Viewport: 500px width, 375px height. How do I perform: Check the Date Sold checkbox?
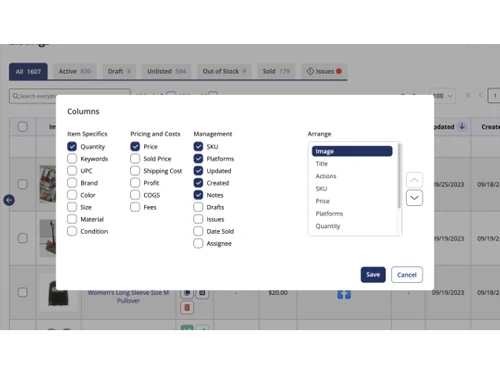point(198,231)
